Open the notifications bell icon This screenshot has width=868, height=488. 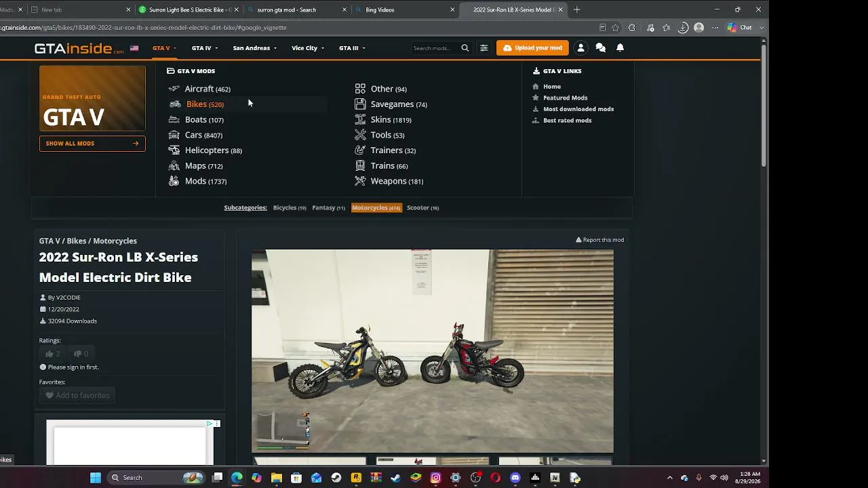(x=620, y=48)
